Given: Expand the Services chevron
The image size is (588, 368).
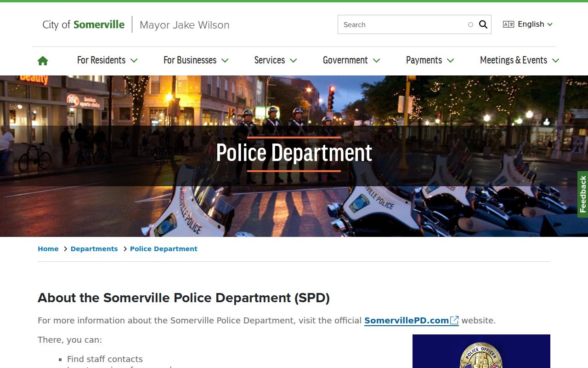Looking at the screenshot, I should (293, 60).
